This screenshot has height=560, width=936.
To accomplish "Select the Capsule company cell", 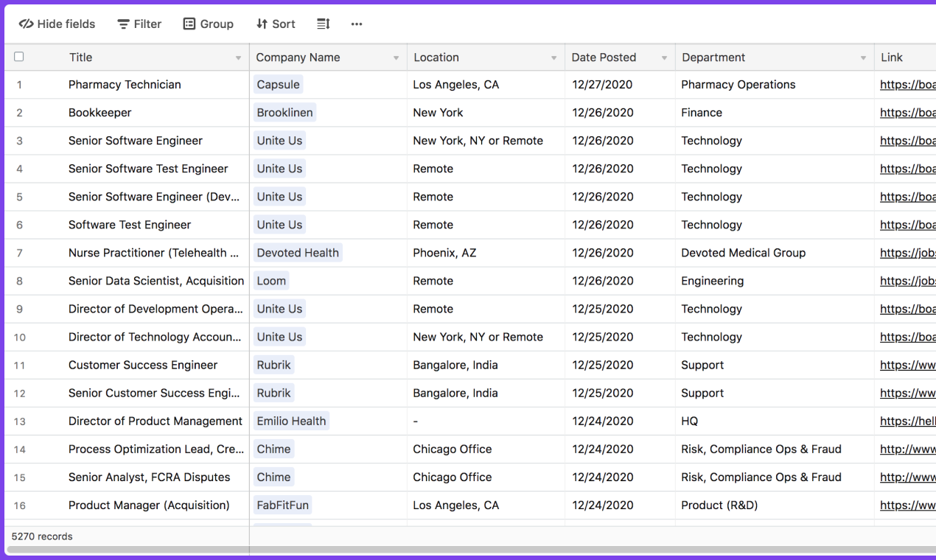I will pos(278,84).
